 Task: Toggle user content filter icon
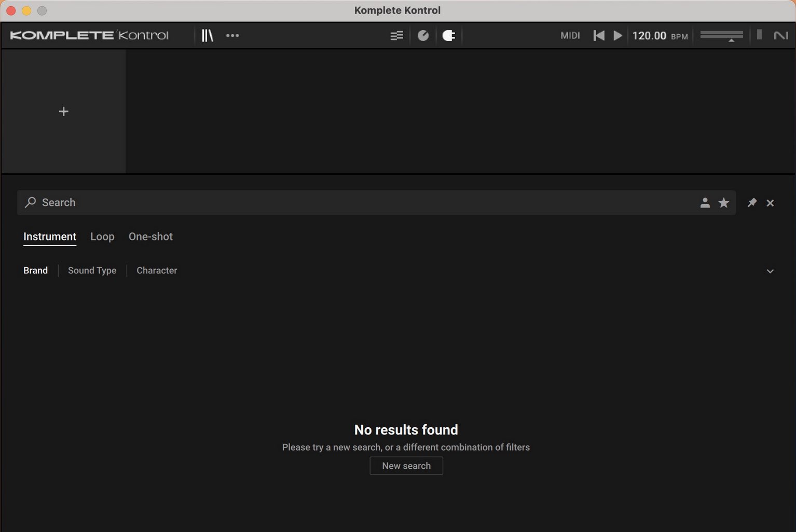coord(705,203)
